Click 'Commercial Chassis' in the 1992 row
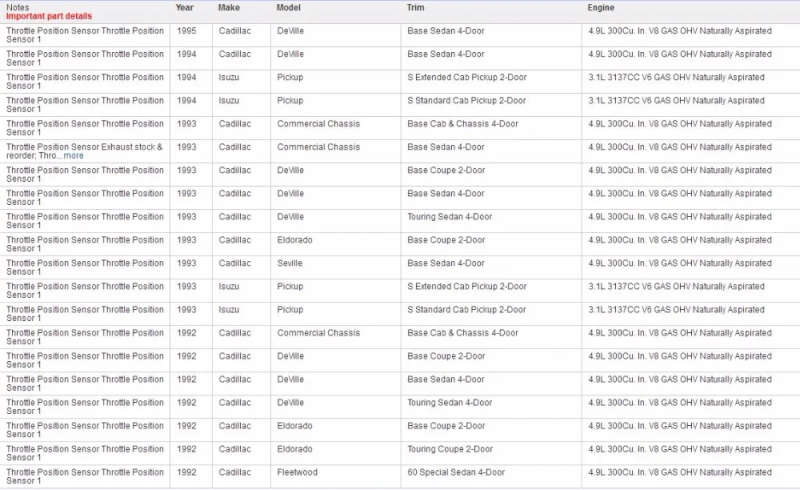Screen dimensions: 800x490 [x=318, y=333]
